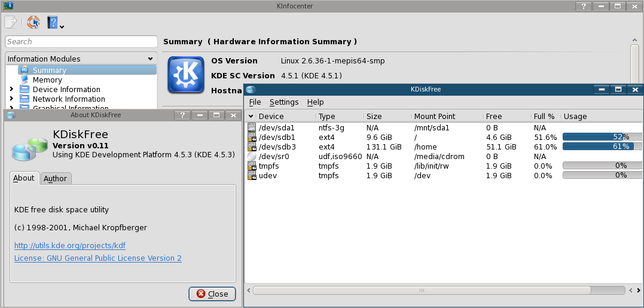The image size is (644, 308).
Task: Click the /home mount point cell
Action: click(426, 147)
